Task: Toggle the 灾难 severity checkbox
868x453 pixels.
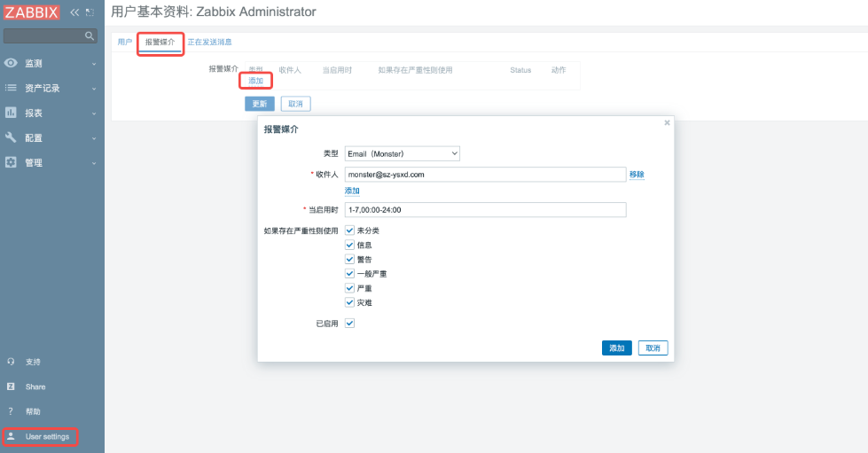Action: (x=349, y=302)
